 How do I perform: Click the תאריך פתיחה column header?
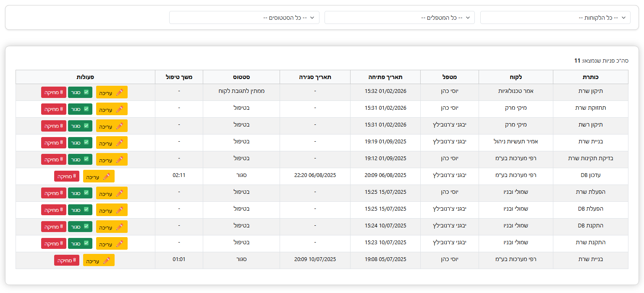(385, 77)
